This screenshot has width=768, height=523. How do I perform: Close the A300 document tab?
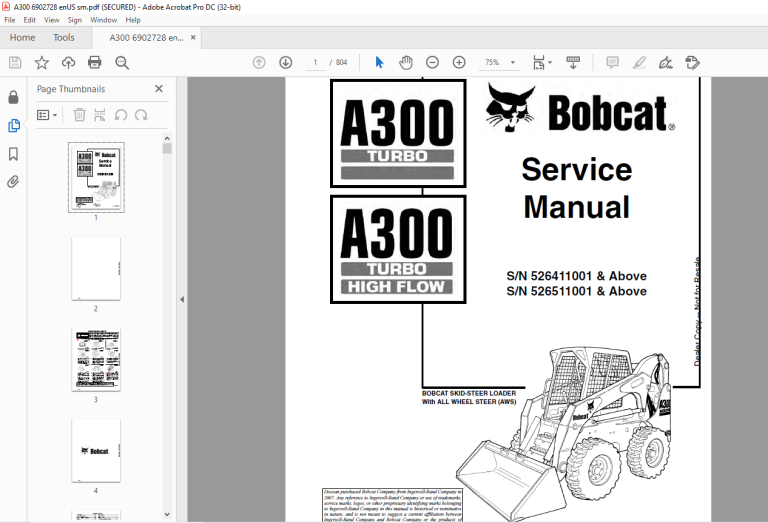point(193,37)
